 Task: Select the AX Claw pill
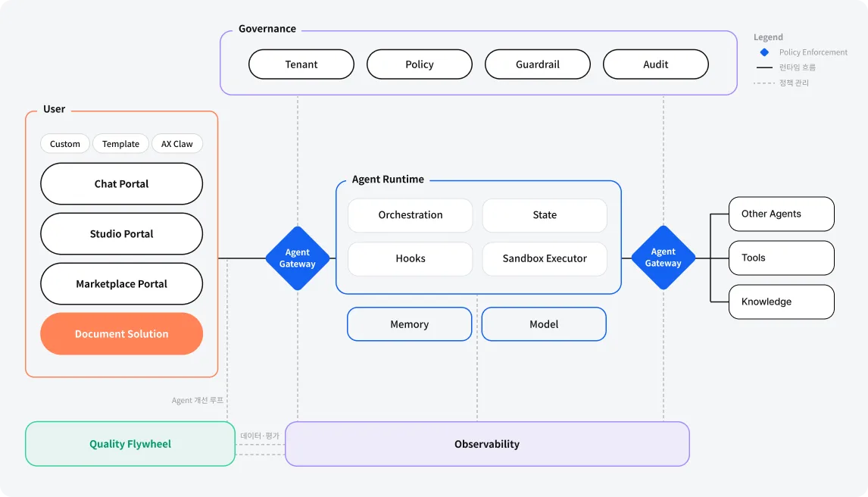(x=177, y=144)
